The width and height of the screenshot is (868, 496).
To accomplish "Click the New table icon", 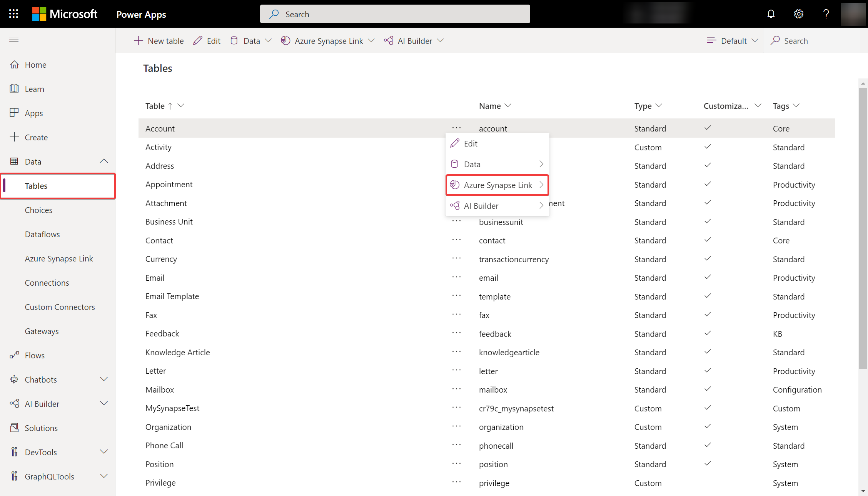I will pos(138,40).
